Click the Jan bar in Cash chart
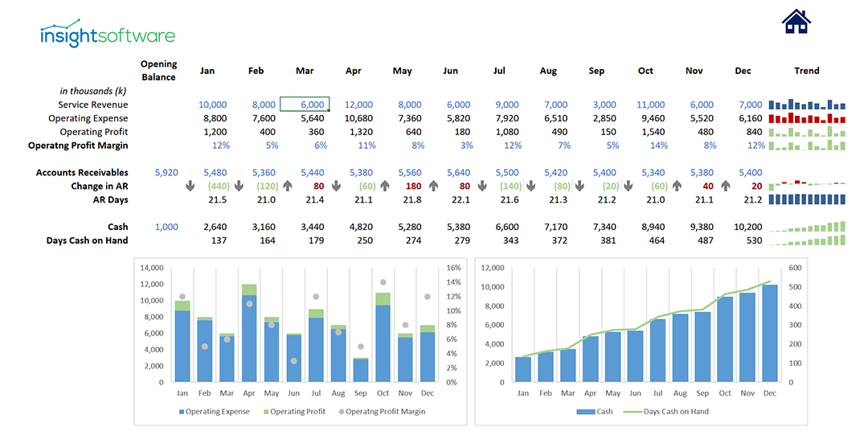868x448 pixels. point(523,369)
